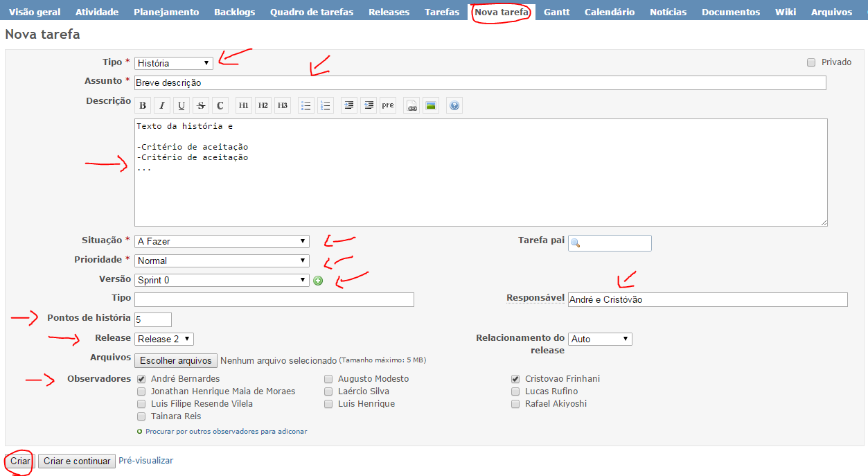Image resolution: width=868 pixels, height=476 pixels.
Task: Open the Relacionamento do release dropdown
Action: [600, 339]
